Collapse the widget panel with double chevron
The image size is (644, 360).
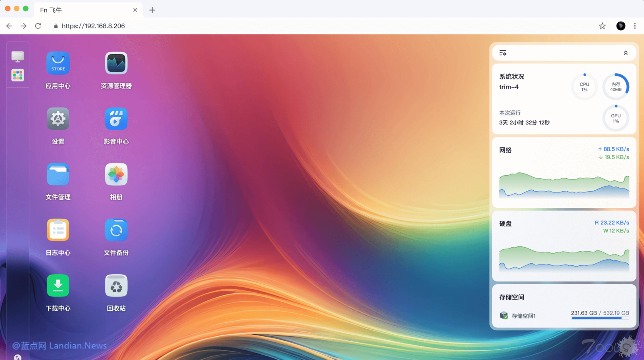pos(625,53)
